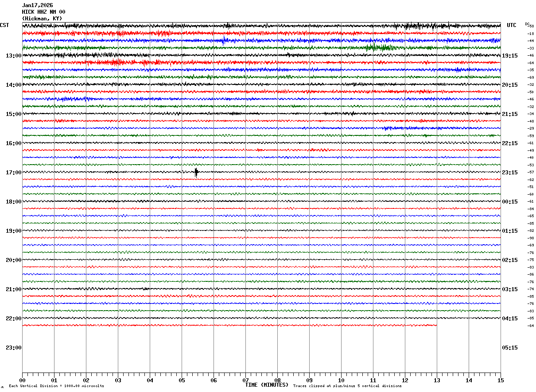Click minute tick label 00
This screenshot has height=392, width=536.
click(22, 380)
